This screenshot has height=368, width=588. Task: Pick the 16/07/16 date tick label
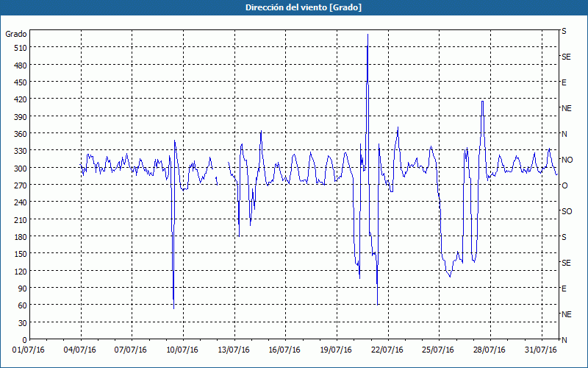pos(284,350)
